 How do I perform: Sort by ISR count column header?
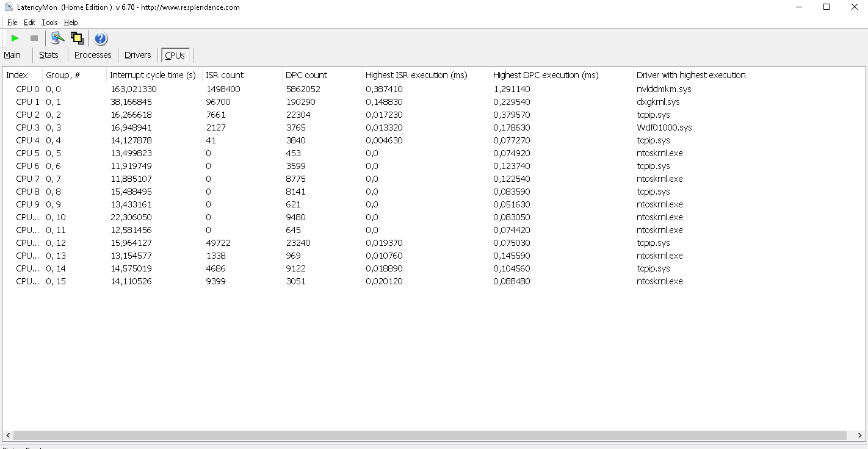[242, 75]
